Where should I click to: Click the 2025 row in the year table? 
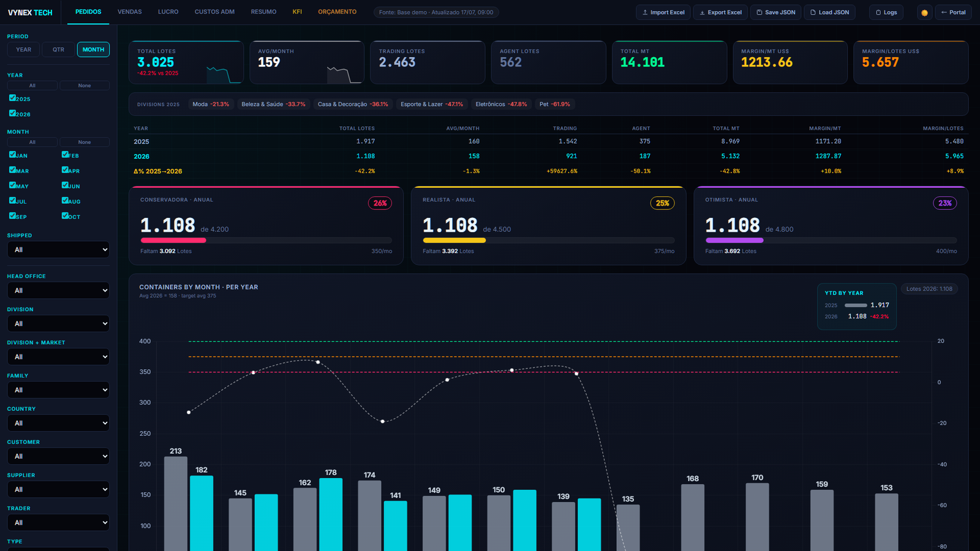548,141
